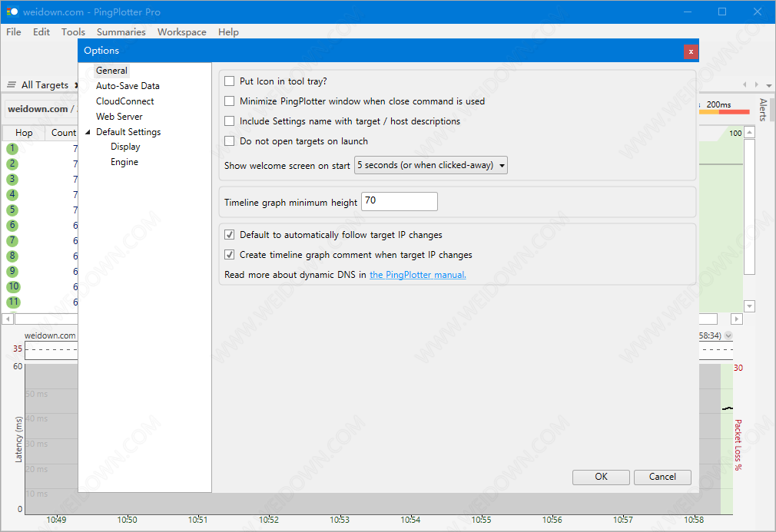
Task: Click hop 2 green circle icon
Action: (x=12, y=164)
